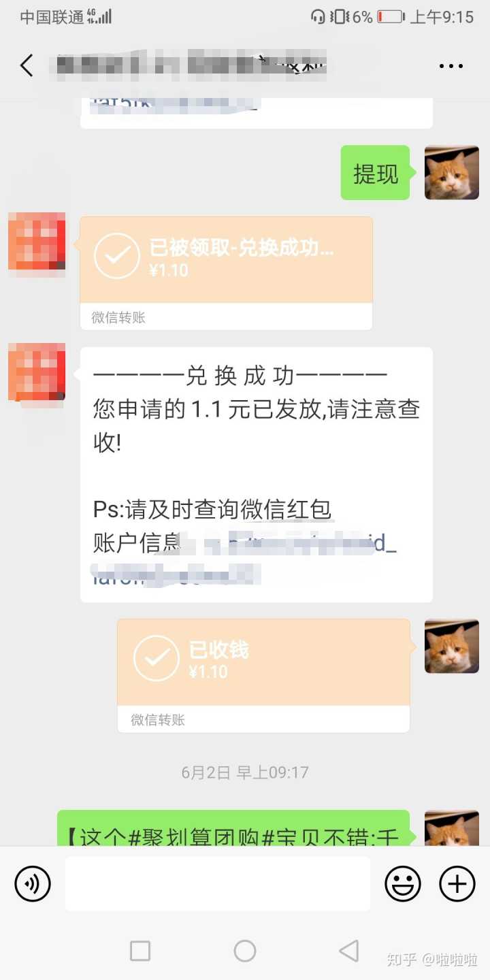Open the ¥1.10 已被领取 transfer card

[226, 274]
